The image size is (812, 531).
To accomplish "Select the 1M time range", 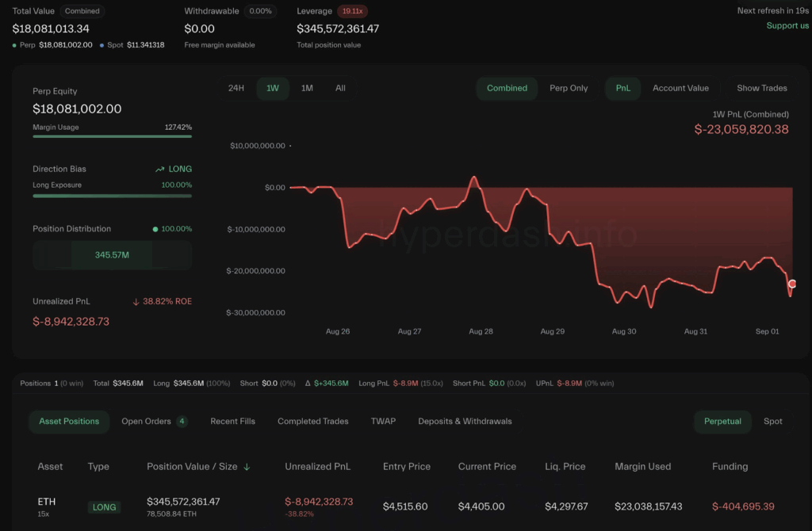I will point(307,88).
